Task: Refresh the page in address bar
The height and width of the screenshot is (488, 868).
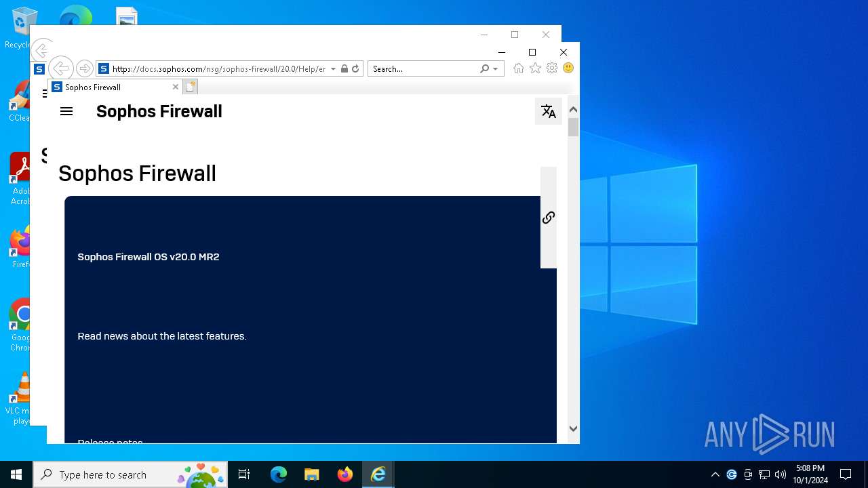Action: [355, 68]
